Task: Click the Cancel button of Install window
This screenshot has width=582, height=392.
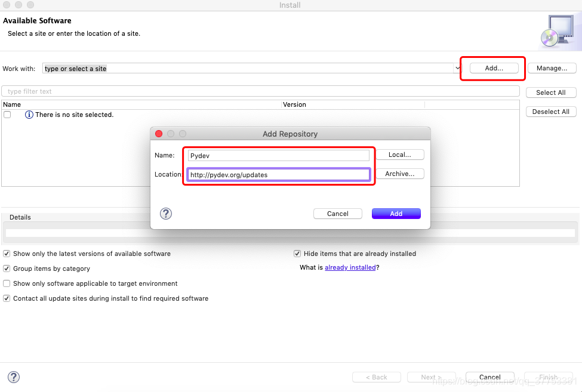Action: [490, 377]
